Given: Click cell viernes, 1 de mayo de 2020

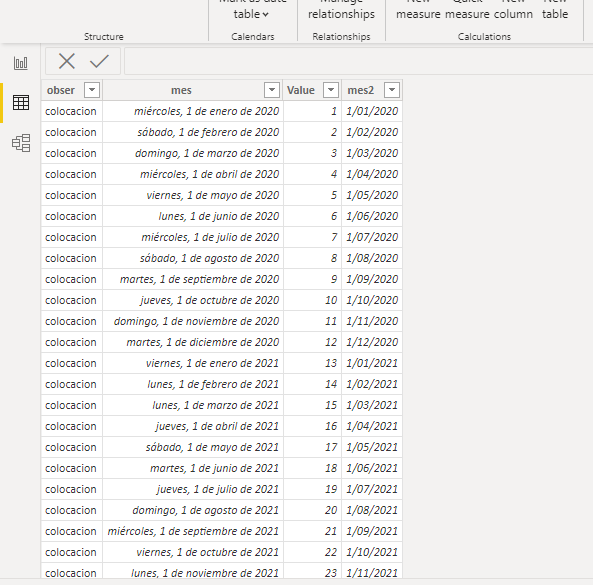Looking at the screenshot, I should tap(193, 195).
